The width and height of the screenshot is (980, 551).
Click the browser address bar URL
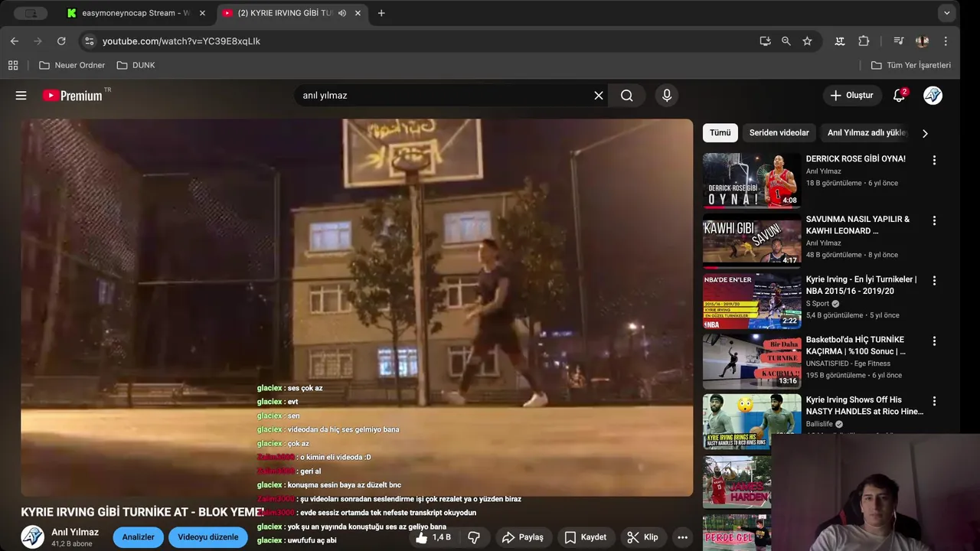181,41
